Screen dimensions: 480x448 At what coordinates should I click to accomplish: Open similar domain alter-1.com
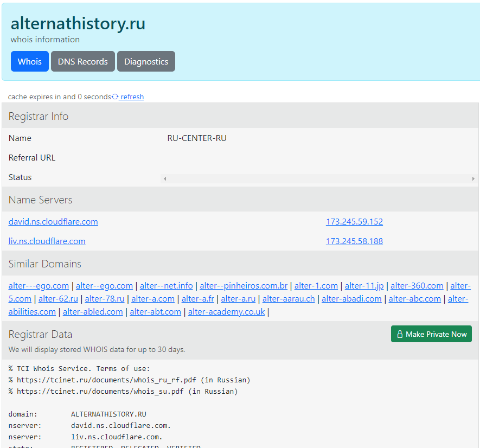(316, 285)
